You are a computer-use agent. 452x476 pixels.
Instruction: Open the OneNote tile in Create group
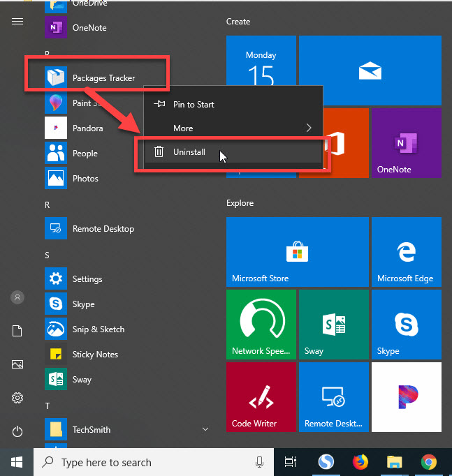(x=407, y=143)
